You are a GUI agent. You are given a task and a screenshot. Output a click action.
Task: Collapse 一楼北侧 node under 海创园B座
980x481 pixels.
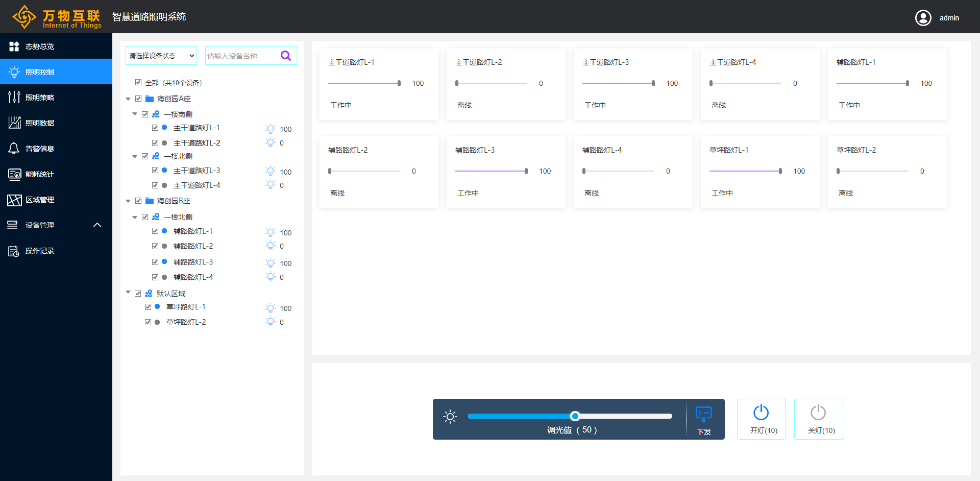[x=135, y=218]
